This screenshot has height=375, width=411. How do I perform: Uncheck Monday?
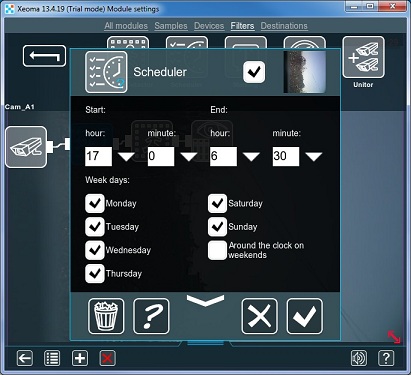pyautogui.click(x=95, y=203)
